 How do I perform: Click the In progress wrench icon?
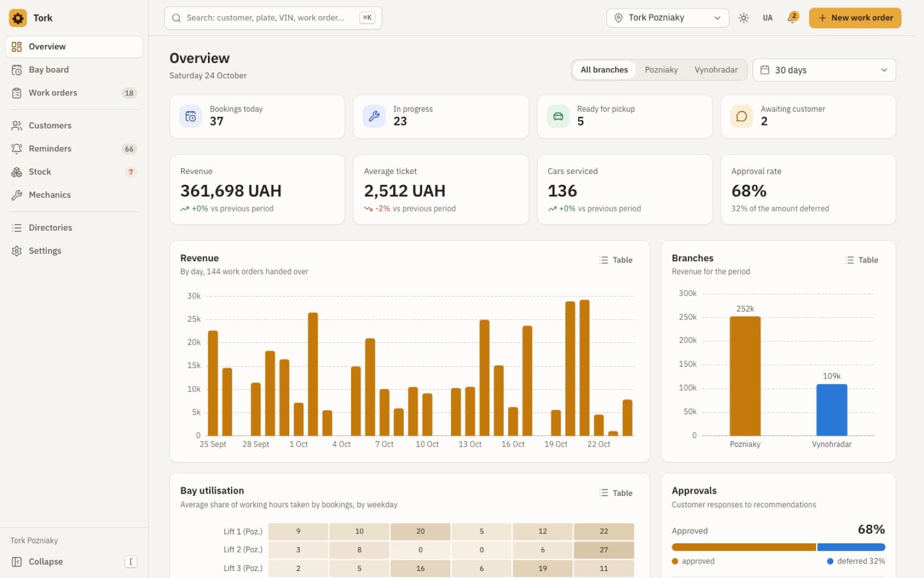point(374,117)
